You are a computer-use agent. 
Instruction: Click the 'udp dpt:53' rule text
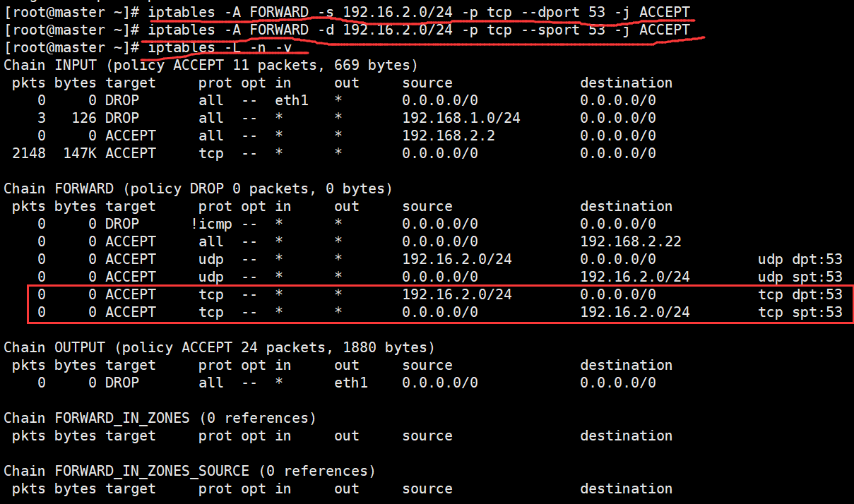point(800,259)
